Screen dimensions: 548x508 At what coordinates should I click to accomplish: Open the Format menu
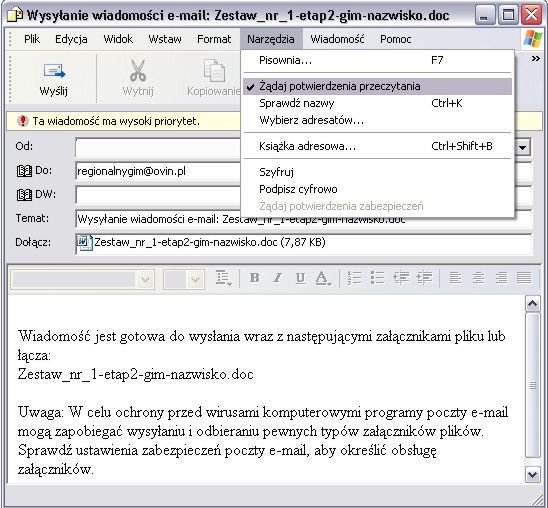pos(214,39)
